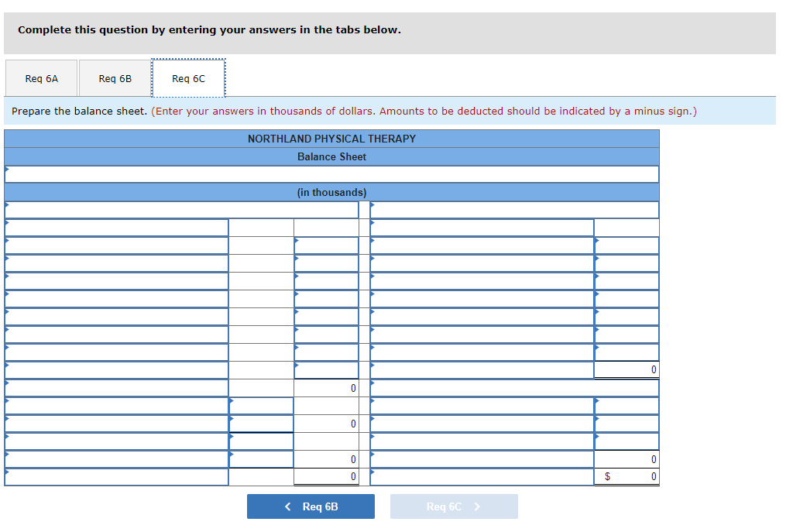
Task: Click the bottom-right total cell with the dollar sign
Action: [x=627, y=476]
